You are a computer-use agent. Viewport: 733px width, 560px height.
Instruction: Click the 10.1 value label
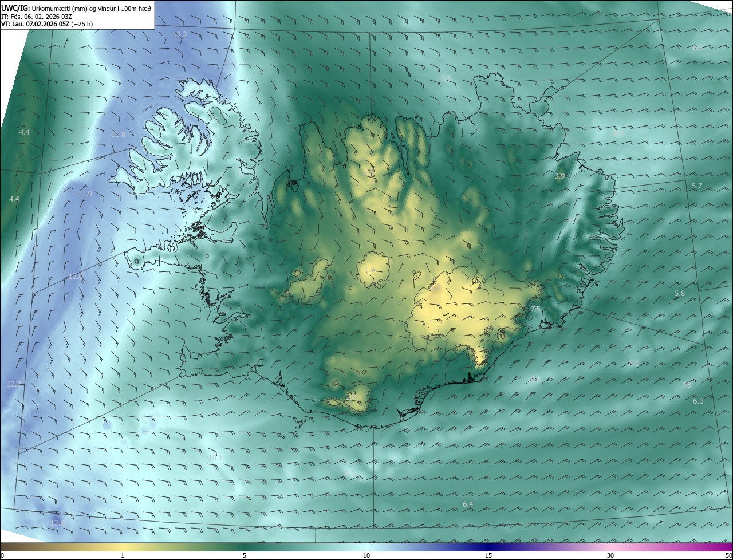[216, 458]
